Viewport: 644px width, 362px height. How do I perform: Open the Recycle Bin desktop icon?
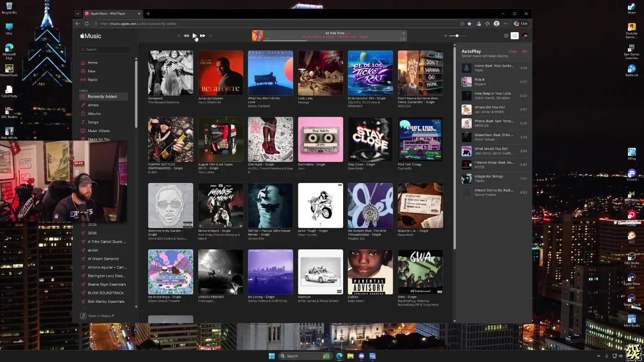click(x=9, y=9)
